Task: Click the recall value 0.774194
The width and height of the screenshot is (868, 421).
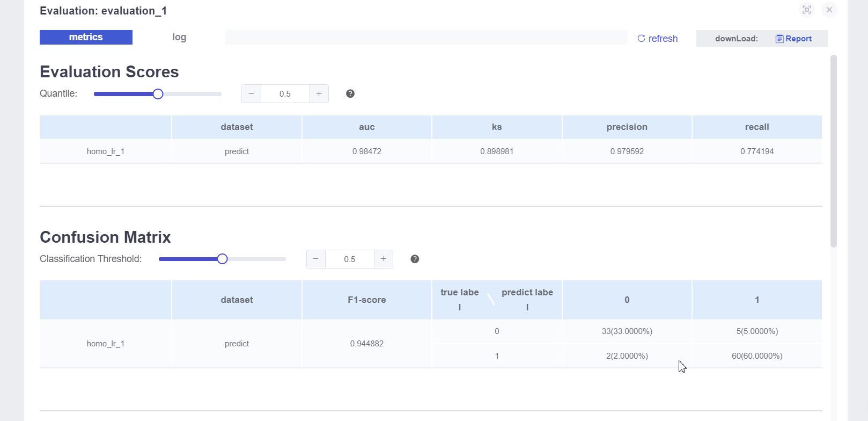Action: pos(757,151)
